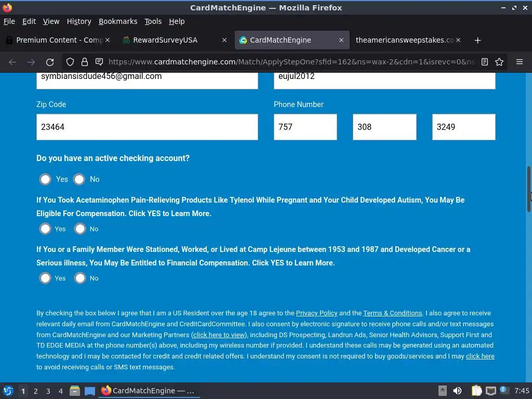Go forward with the forward arrow
The image size is (532, 399).
pos(31,62)
